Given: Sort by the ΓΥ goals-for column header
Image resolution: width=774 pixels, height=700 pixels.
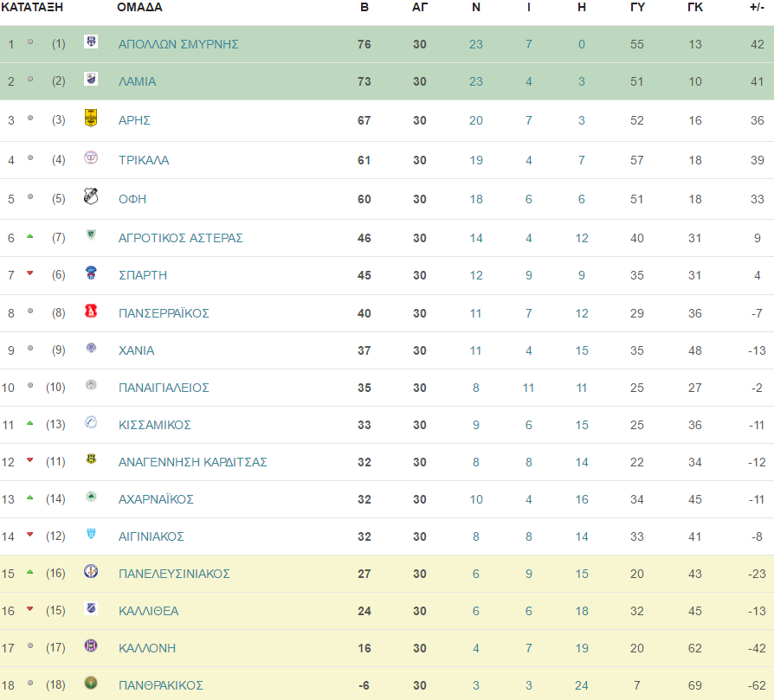Looking at the screenshot, I should tap(637, 8).
